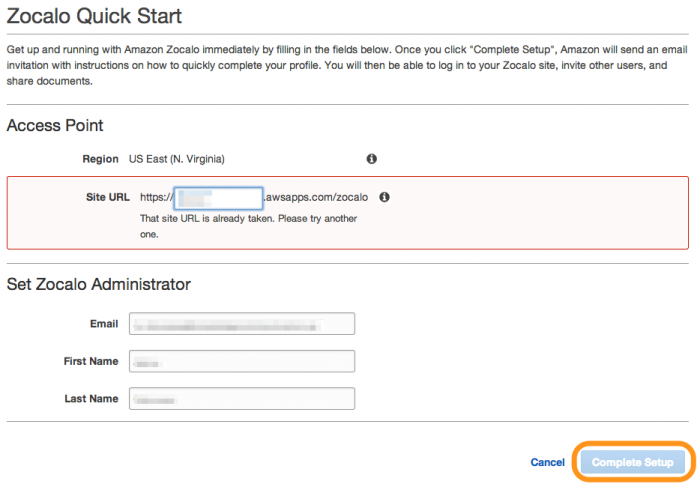Click the 'Email' field label
The height and width of the screenshot is (493, 700).
[104, 324]
